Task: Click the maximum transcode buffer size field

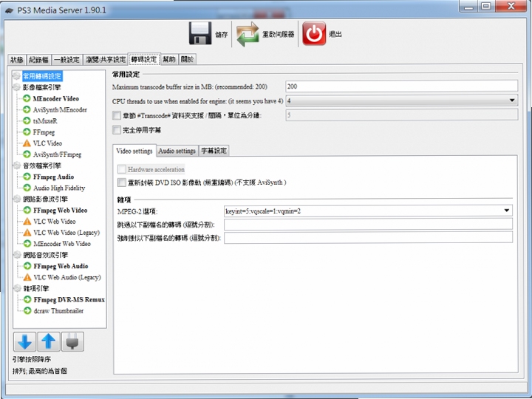Action: coord(402,86)
